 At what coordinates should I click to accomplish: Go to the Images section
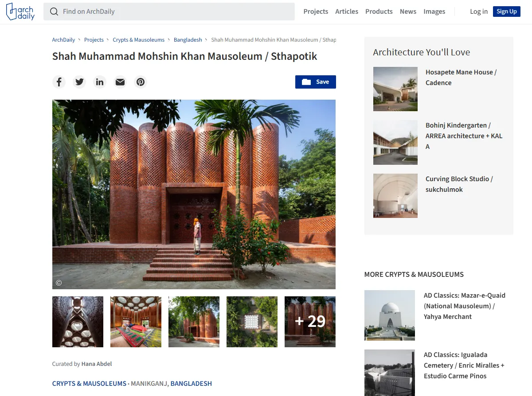(434, 12)
